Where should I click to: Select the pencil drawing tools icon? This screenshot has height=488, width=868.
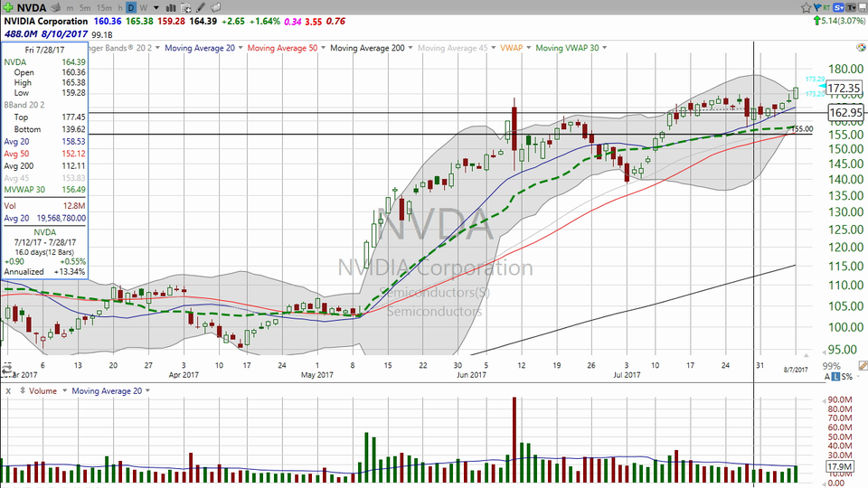(x=201, y=8)
